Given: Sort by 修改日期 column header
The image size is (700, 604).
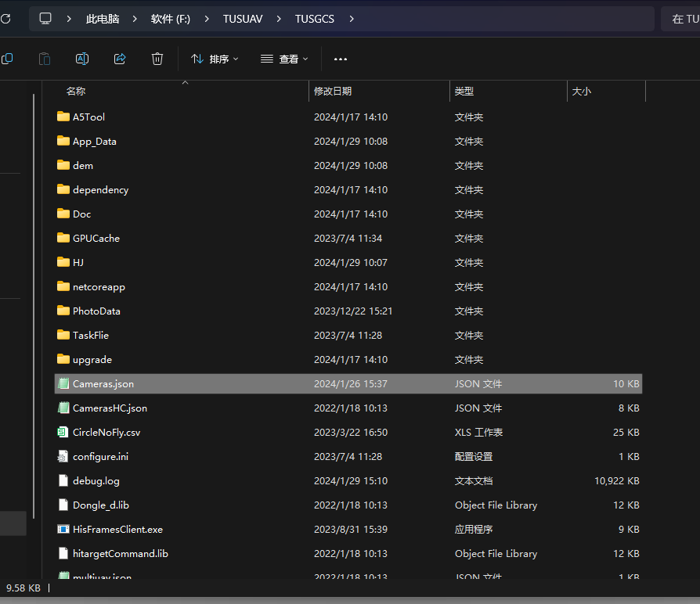Looking at the screenshot, I should point(333,91).
